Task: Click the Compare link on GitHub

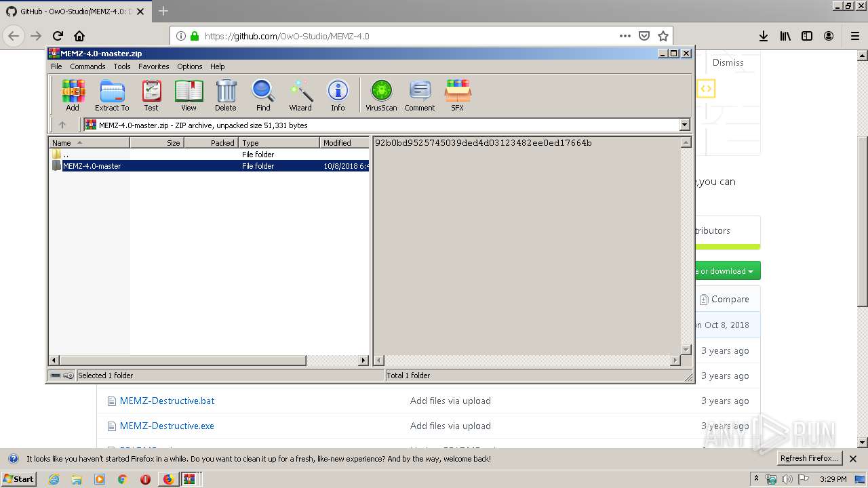Action: 724,299
